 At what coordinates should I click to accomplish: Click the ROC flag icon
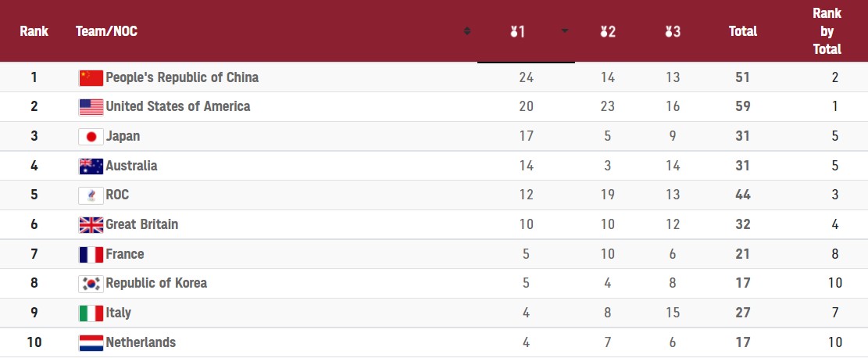point(91,195)
